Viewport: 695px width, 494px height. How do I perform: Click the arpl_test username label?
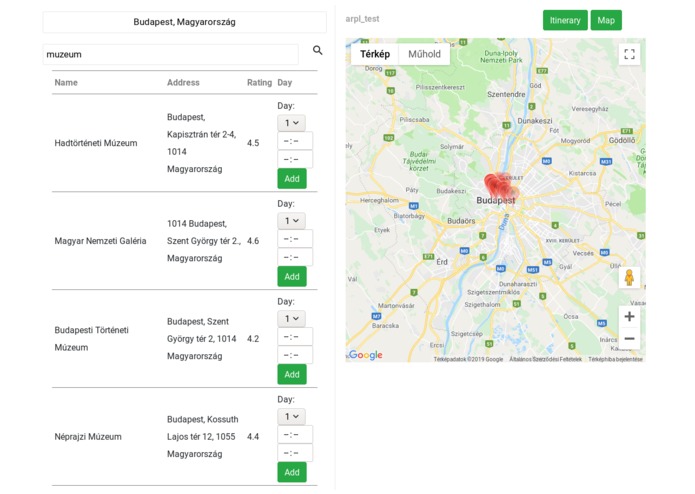(362, 19)
